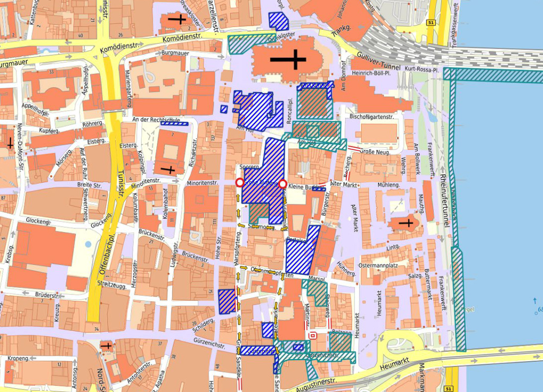Click the left red circle marker on Große Budengasse

click(239, 183)
